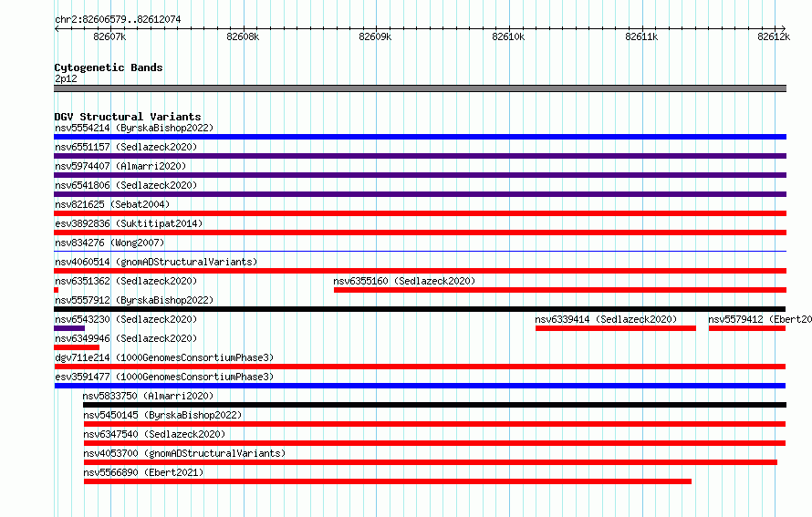Select the gray 2p12 cytogenetic band bar
Image resolution: width=812 pixels, height=517 pixels.
point(420,88)
